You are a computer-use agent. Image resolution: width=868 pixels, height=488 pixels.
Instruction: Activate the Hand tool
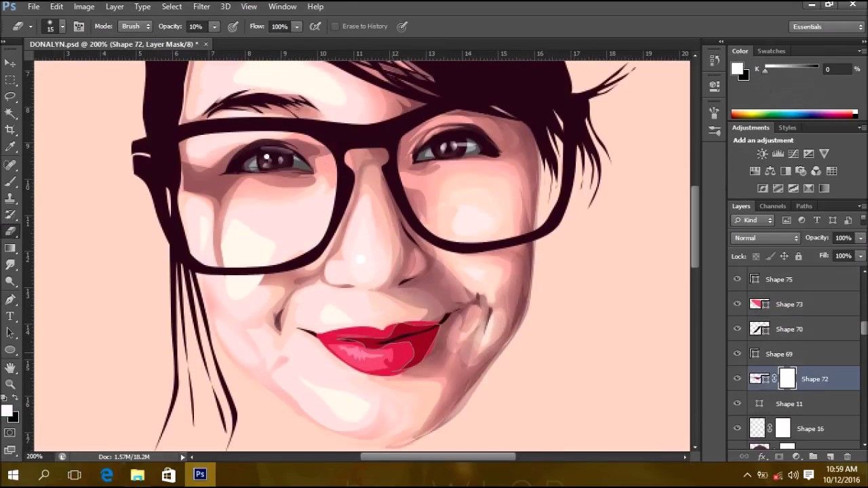pos(10,367)
